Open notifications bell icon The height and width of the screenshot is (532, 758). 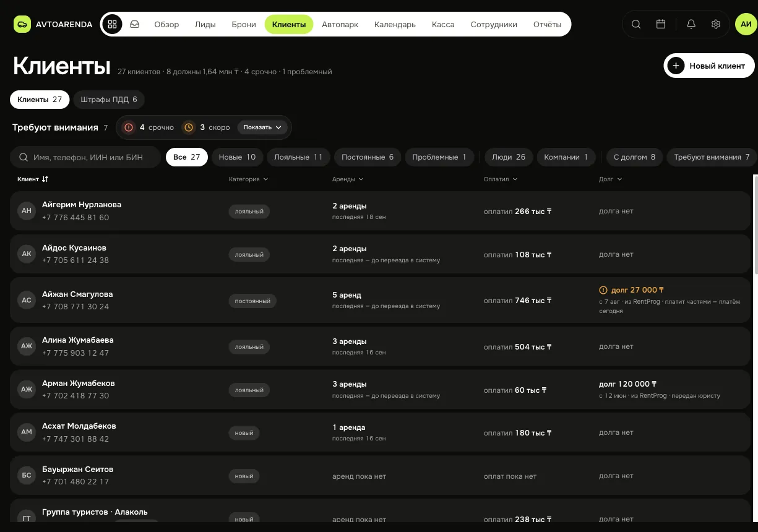coord(691,24)
